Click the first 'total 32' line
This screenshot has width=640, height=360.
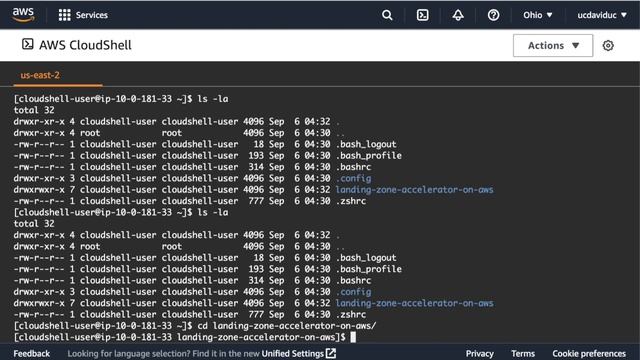tap(34, 110)
